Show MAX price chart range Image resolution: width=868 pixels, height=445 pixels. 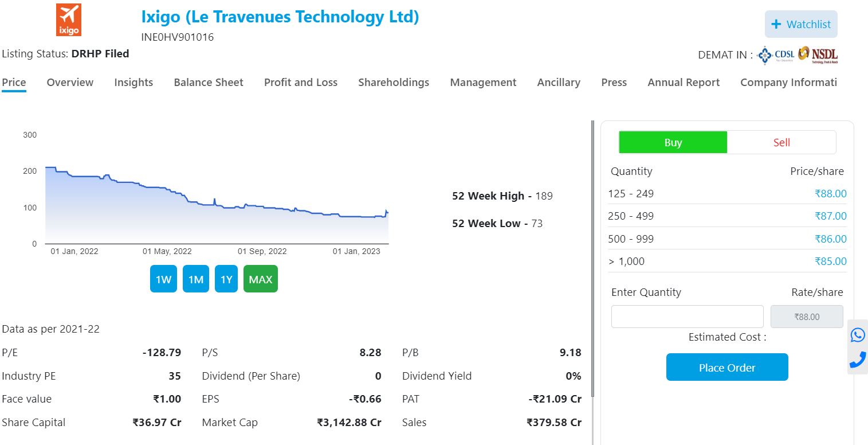(x=261, y=279)
